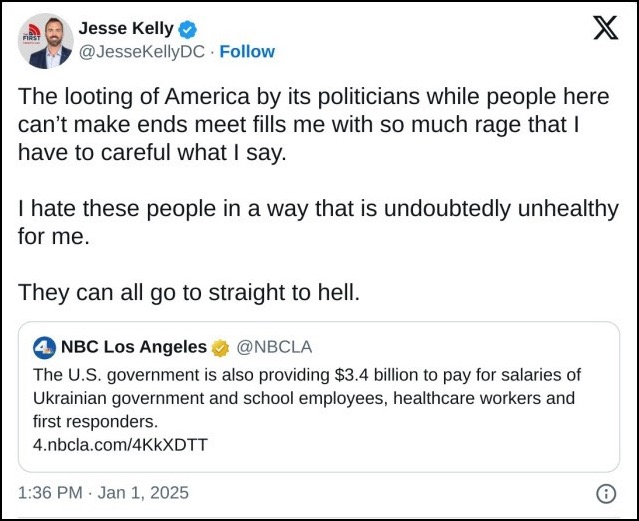Screen dimensions: 639x521
Task: Select the 'They can all go' sentence
Action: [189, 292]
